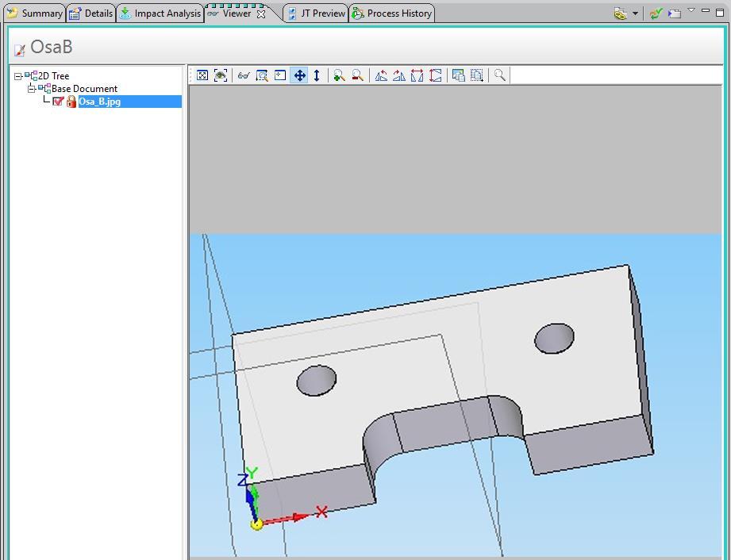Open the dropdown arrow beside the chain-link icon
This screenshot has height=560, width=731.
[x=635, y=13]
